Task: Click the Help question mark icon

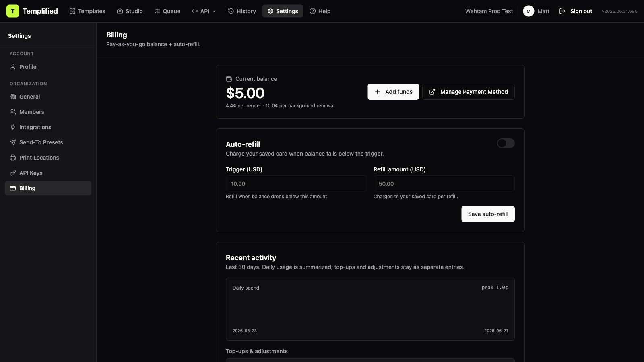Action: point(313,11)
